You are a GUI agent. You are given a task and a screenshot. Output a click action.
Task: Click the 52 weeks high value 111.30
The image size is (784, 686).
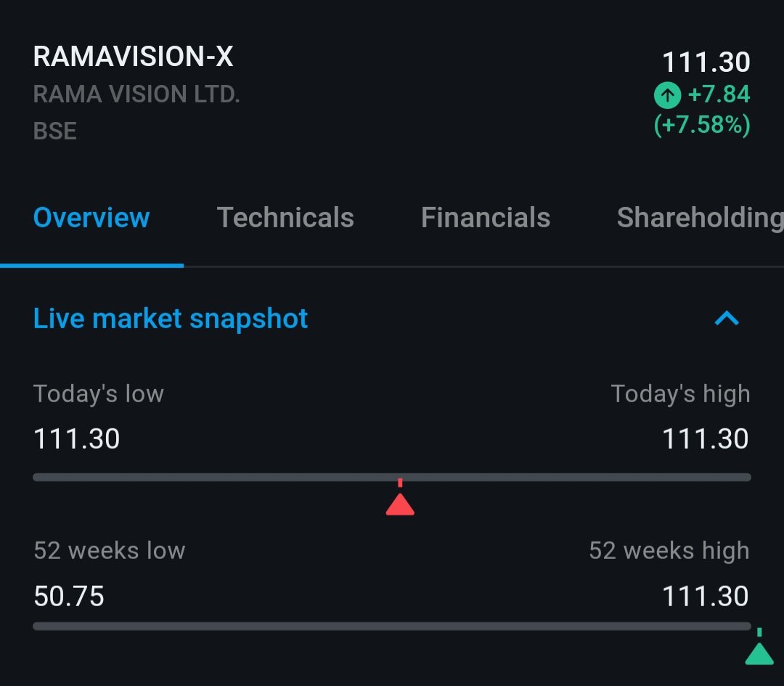[x=706, y=597]
